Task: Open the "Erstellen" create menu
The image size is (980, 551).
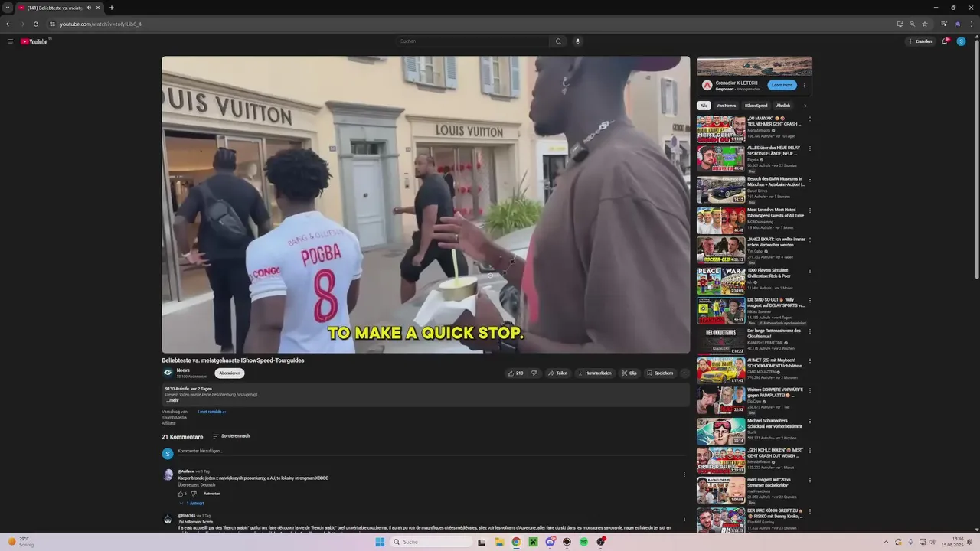Action: point(920,41)
